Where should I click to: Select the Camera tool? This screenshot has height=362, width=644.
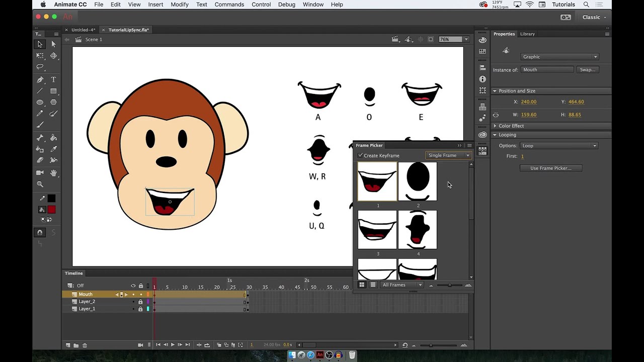coord(40,173)
